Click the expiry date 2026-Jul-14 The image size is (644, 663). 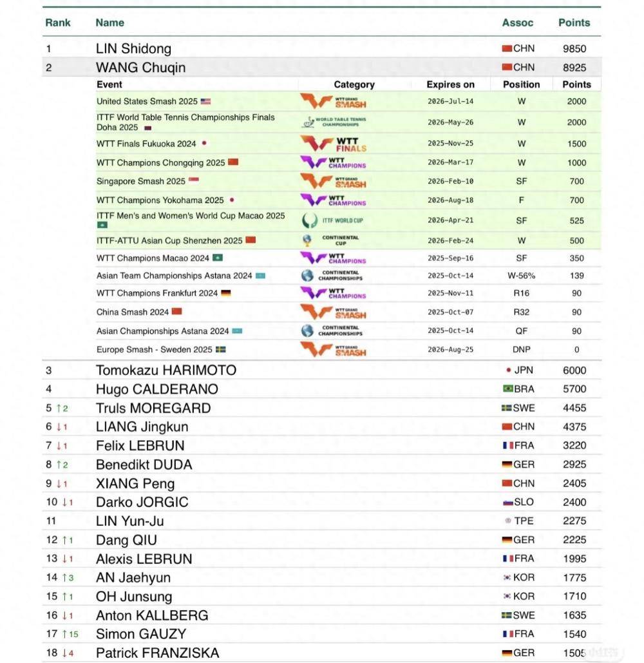(450, 102)
